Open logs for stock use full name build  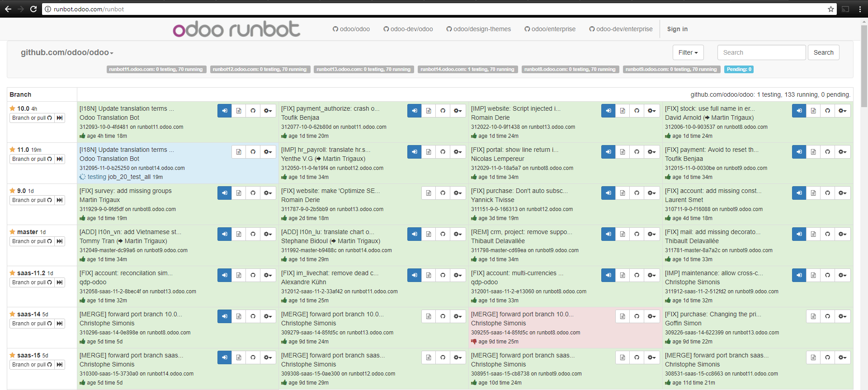(813, 111)
